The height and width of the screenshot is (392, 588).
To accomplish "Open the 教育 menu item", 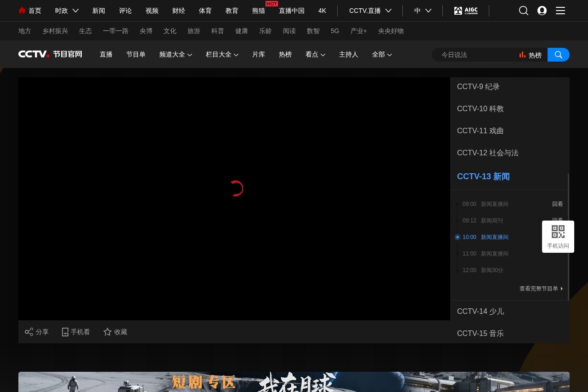I will 232,11.
